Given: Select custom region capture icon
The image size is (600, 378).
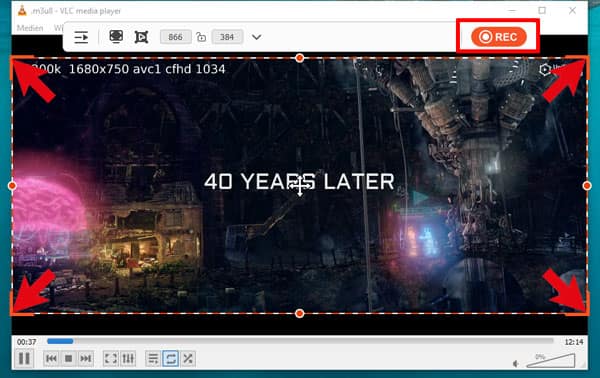Looking at the screenshot, I should (x=141, y=37).
